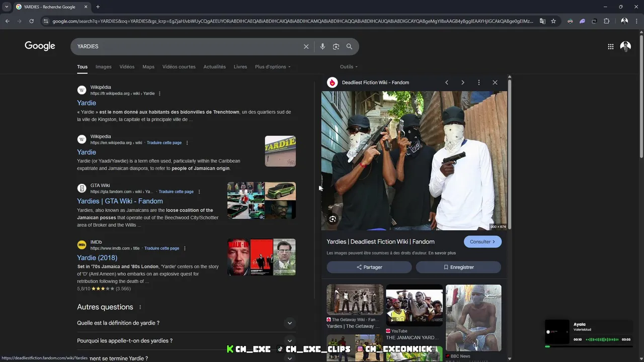The height and width of the screenshot is (362, 644).
Task: Open the Google apps grid
Action: [x=610, y=46]
